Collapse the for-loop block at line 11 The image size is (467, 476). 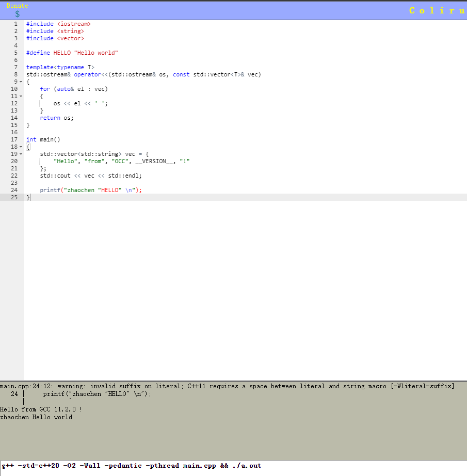(22, 96)
